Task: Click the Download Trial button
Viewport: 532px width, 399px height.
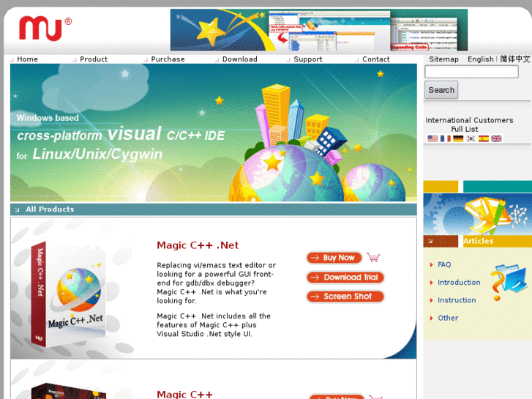Action: pyautogui.click(x=345, y=277)
